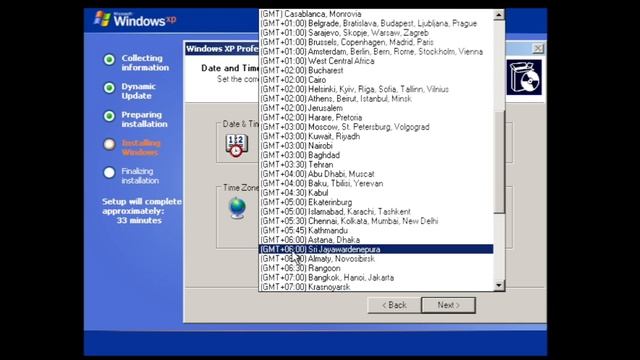Select Almaty, Novosibirsk time zone
This screenshot has width=640, height=360.
coord(376,259)
